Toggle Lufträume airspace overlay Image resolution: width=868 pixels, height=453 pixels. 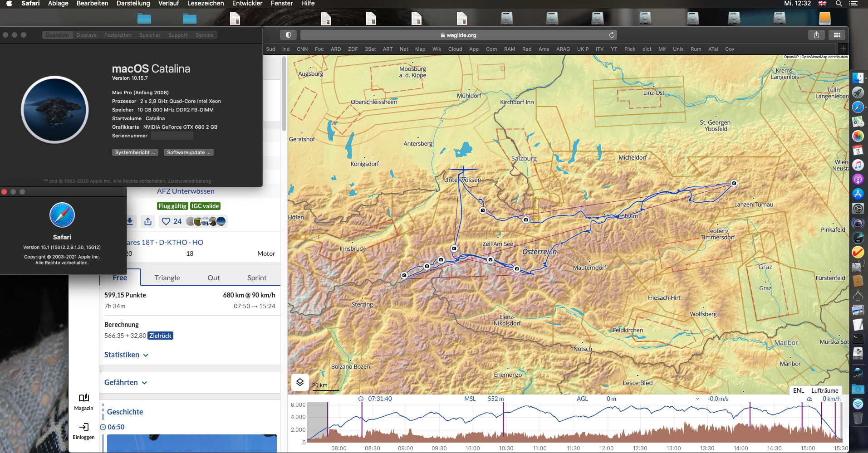click(x=824, y=390)
